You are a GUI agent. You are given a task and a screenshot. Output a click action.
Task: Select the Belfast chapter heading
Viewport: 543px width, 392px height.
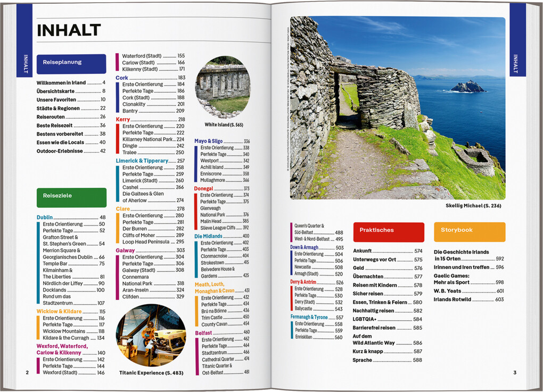pos(223,333)
